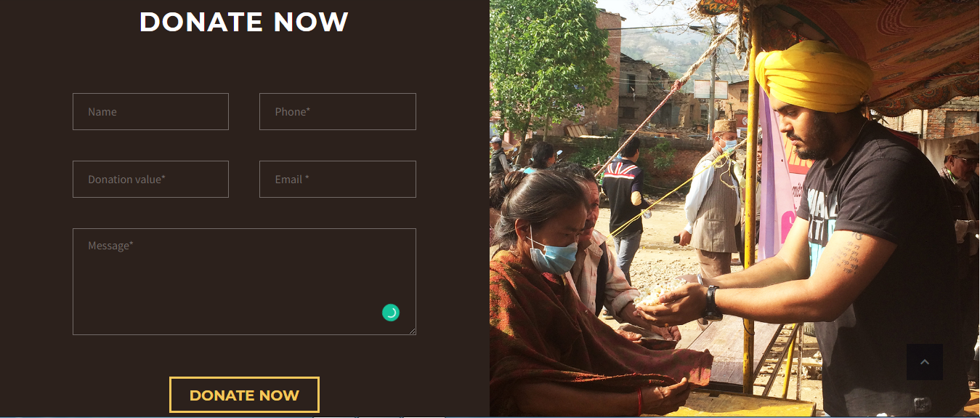The image size is (980, 418).
Task: Click the scroll-to-top chevron button
Action: point(924,362)
